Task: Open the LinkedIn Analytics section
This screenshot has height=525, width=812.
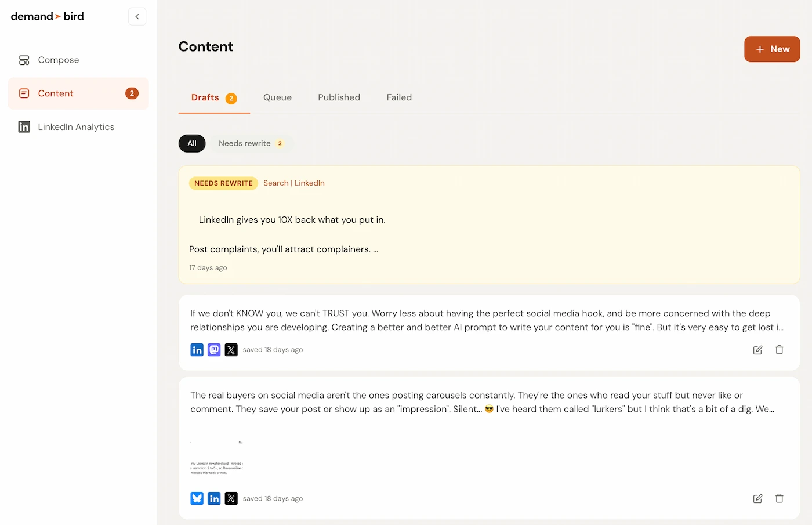Action: [76, 126]
